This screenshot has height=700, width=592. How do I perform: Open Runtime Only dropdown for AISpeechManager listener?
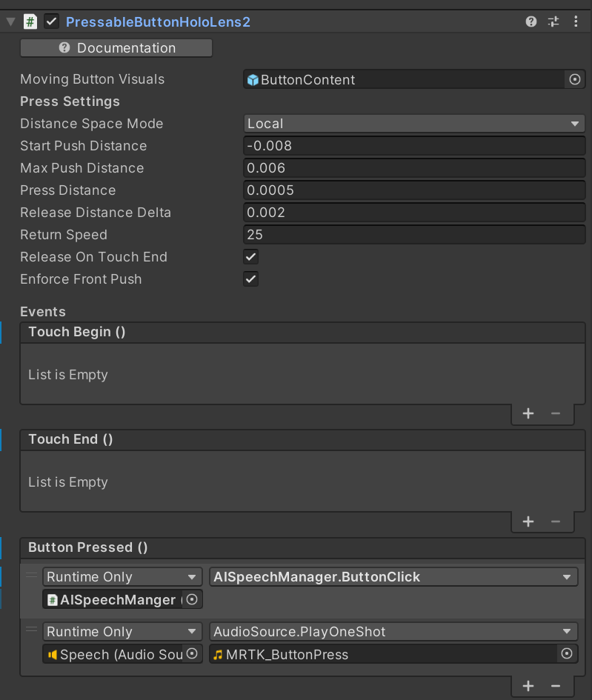[122, 577]
